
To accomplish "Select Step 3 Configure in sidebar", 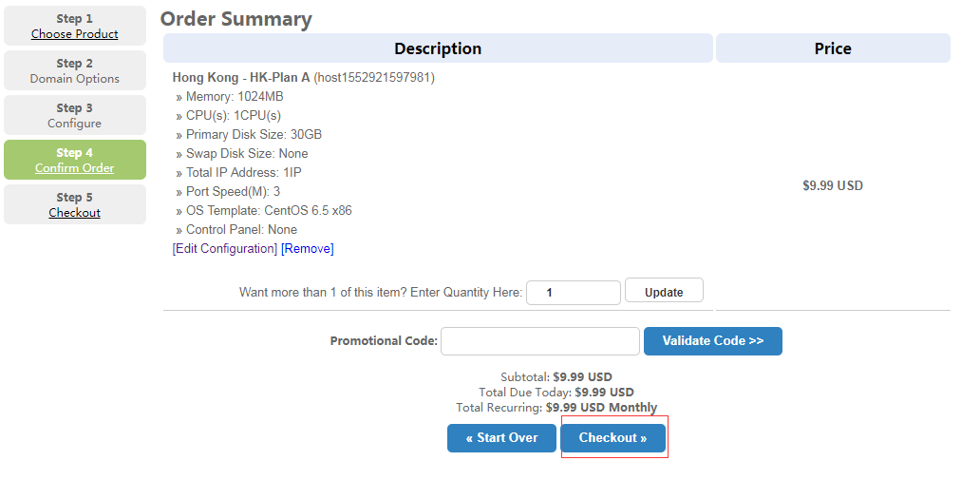I will [74, 116].
